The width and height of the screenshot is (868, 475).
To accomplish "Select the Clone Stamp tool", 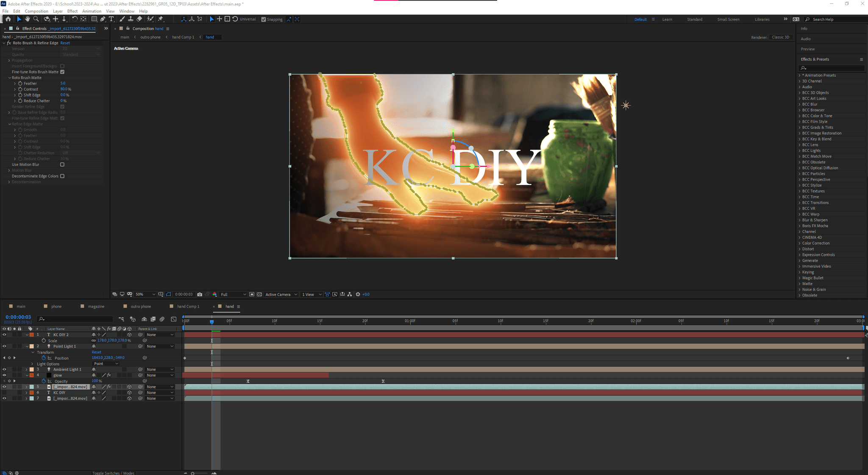I will tap(131, 19).
